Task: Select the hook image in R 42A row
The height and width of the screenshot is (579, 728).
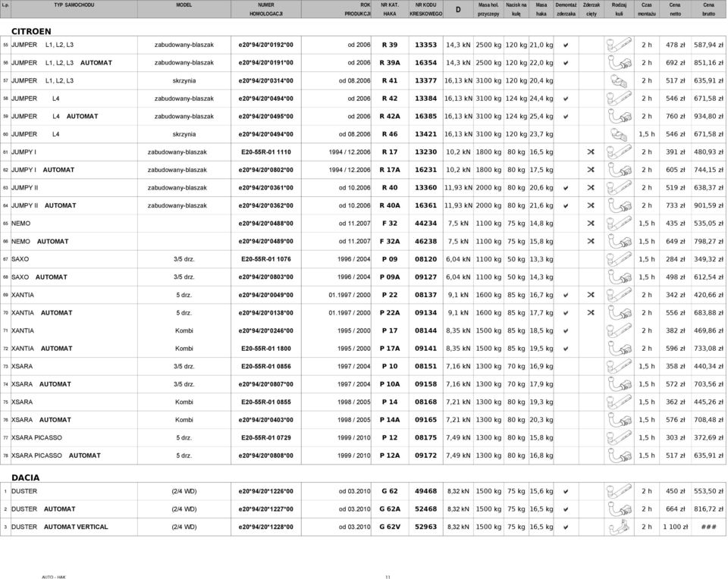Action: point(619,117)
